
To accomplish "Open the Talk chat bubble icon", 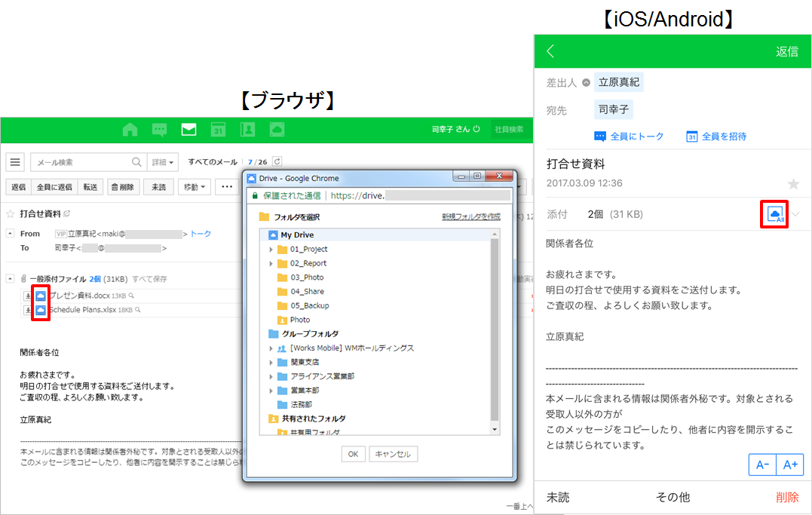I will [159, 130].
